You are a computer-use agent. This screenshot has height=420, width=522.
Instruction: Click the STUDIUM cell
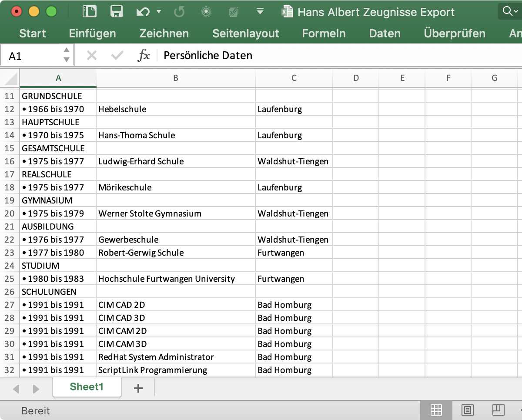pos(58,266)
